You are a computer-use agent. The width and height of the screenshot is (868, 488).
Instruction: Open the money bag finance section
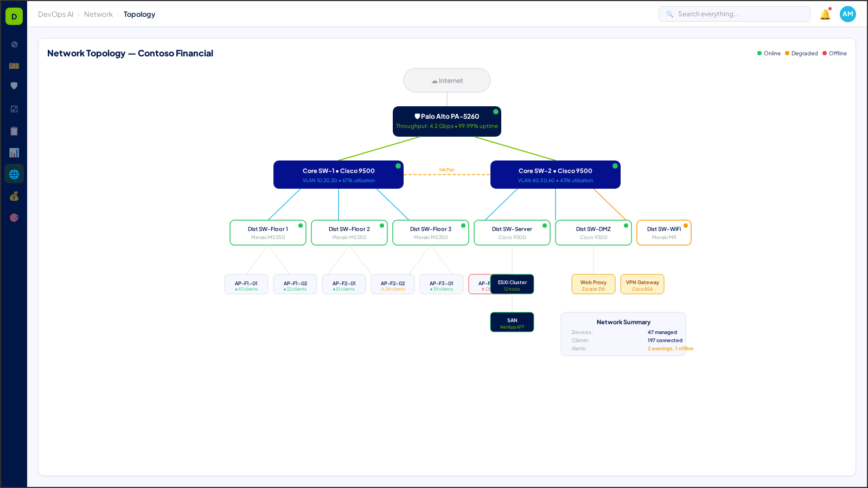click(x=14, y=196)
